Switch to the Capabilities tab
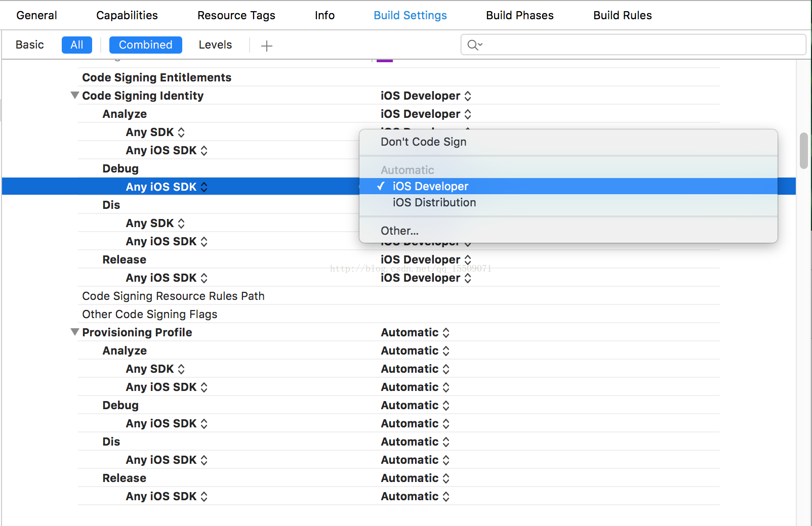The height and width of the screenshot is (526, 812). 127,15
